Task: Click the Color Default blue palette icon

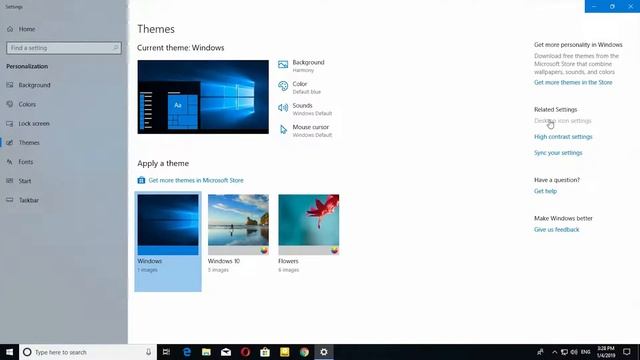Action: pos(283,86)
